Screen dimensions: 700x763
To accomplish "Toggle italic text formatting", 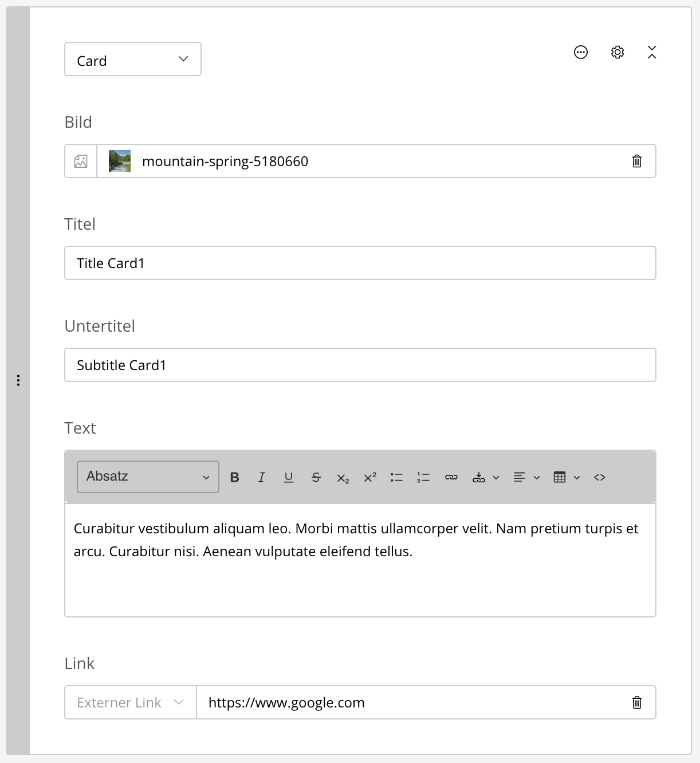I will (261, 477).
